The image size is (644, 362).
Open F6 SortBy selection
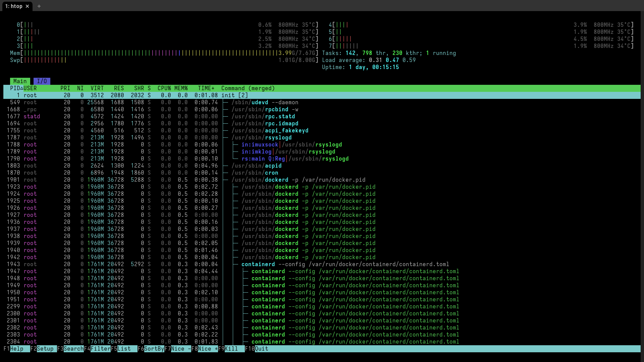click(x=154, y=349)
